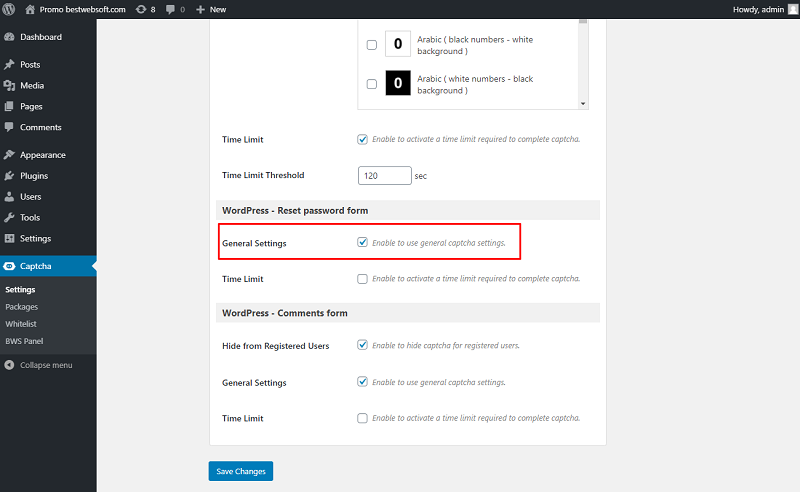Click 'WordPress - Reset password form' heading
This screenshot has width=800, height=492.
pos(295,210)
